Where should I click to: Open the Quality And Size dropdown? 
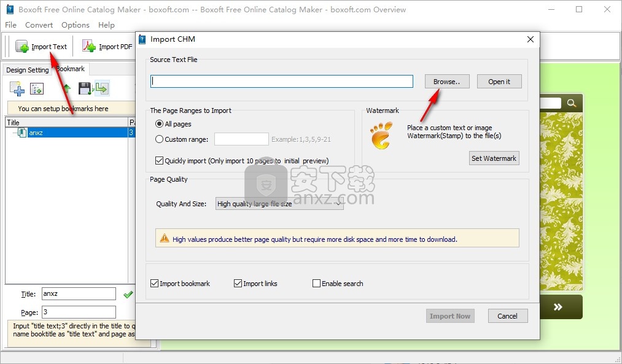[279, 203]
